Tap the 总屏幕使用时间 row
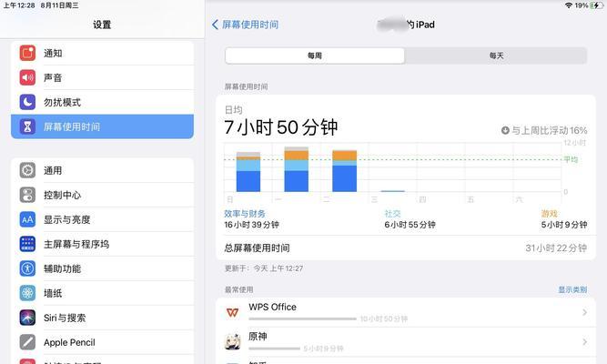Screen dimensions: 607x364 click(406, 248)
